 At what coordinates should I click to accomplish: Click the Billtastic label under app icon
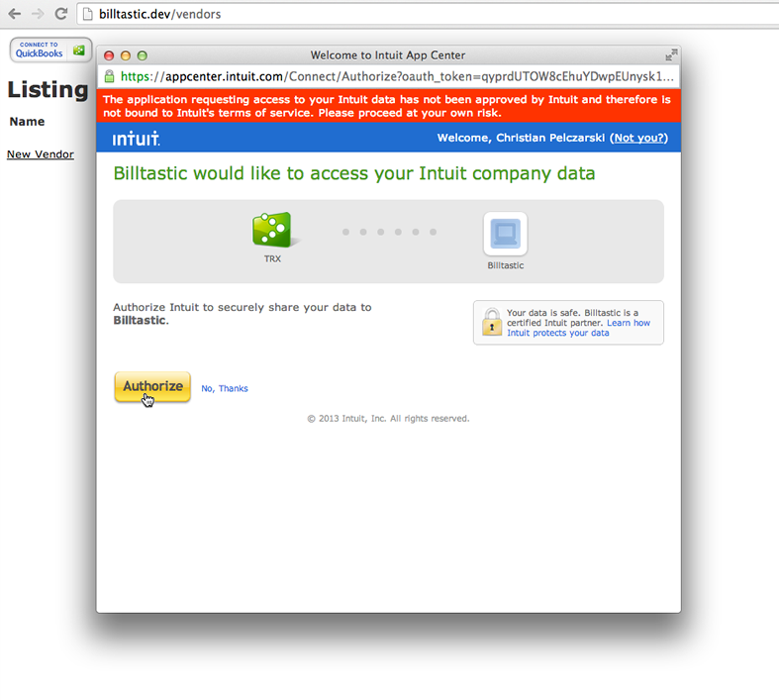[506, 265]
